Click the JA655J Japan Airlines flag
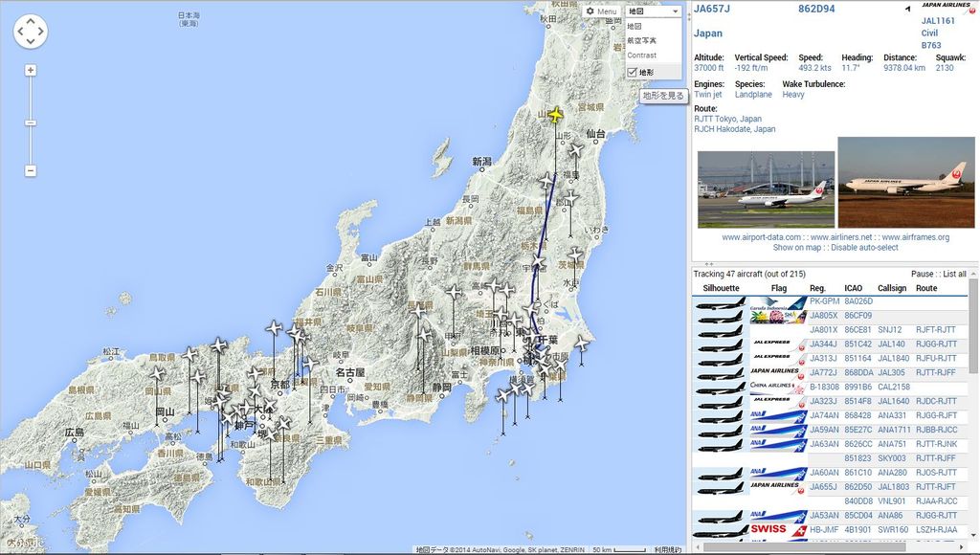This screenshot has height=555, width=980. pyautogui.click(x=778, y=487)
